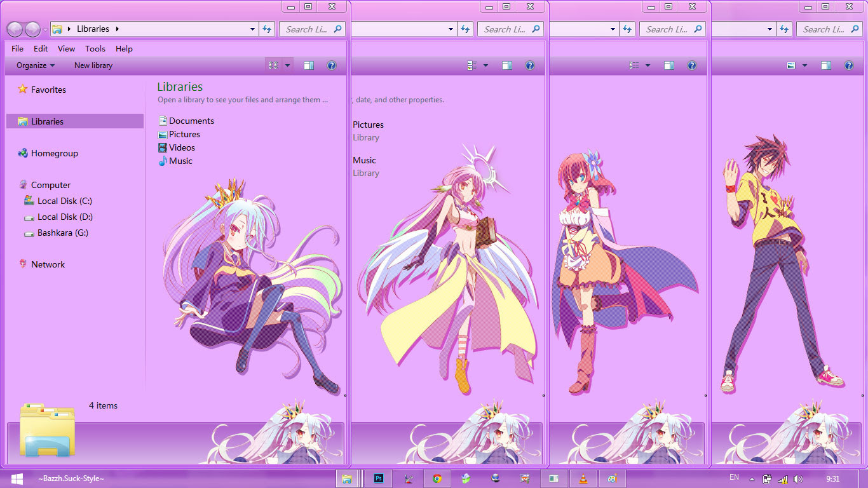This screenshot has height=488, width=868.
Task: Open Google Chrome from the taskbar
Action: 437,478
